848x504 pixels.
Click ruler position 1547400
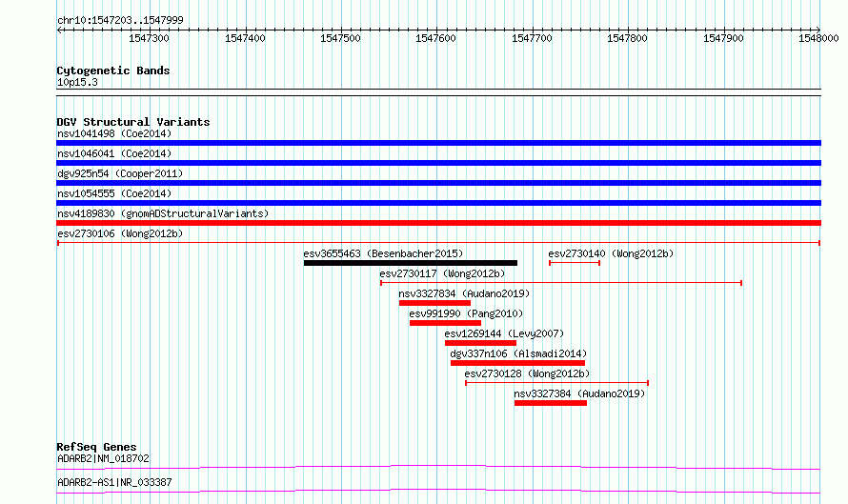pos(245,38)
